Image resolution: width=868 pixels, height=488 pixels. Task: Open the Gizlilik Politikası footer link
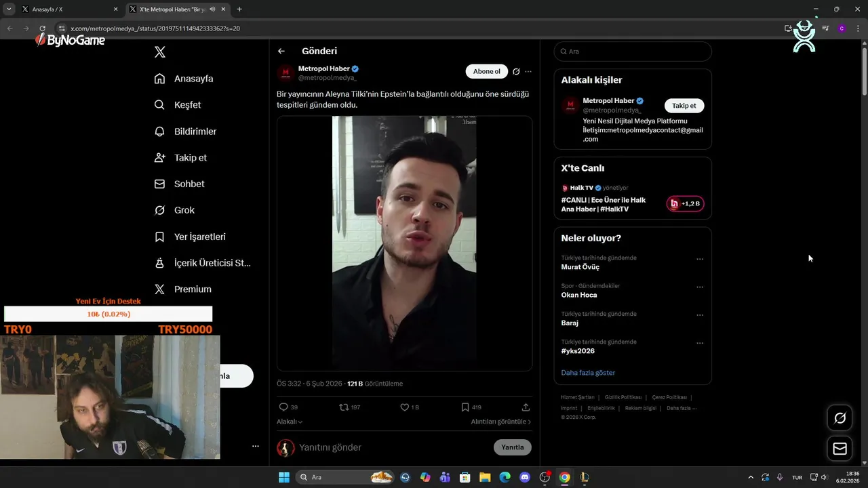click(623, 397)
